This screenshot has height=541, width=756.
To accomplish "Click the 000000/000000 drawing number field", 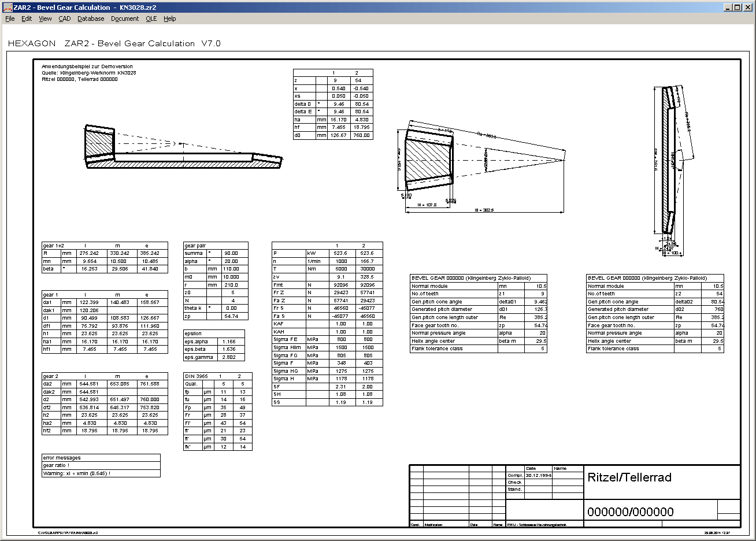I will [630, 512].
